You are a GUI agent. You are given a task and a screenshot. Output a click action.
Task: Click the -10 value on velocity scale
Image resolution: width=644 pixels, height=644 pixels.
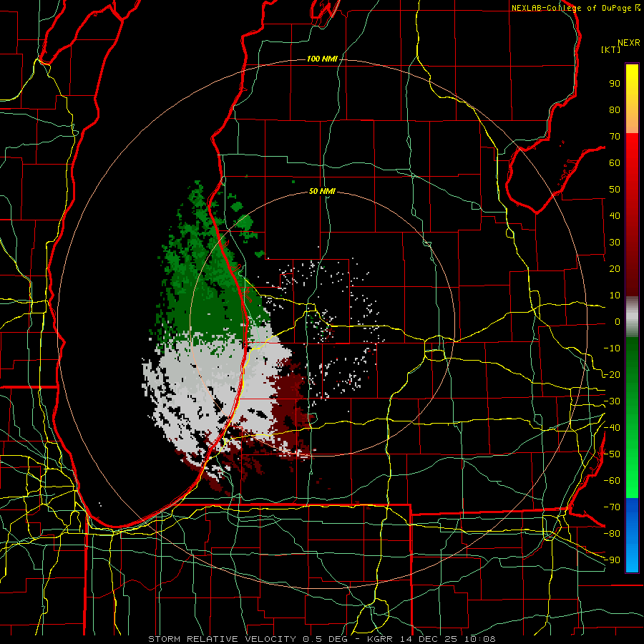612,348
